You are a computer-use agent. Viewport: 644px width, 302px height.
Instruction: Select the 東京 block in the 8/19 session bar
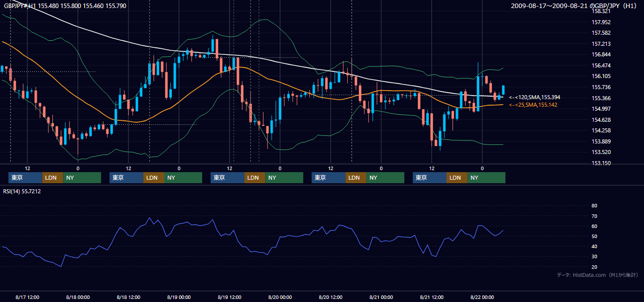tap(227, 178)
